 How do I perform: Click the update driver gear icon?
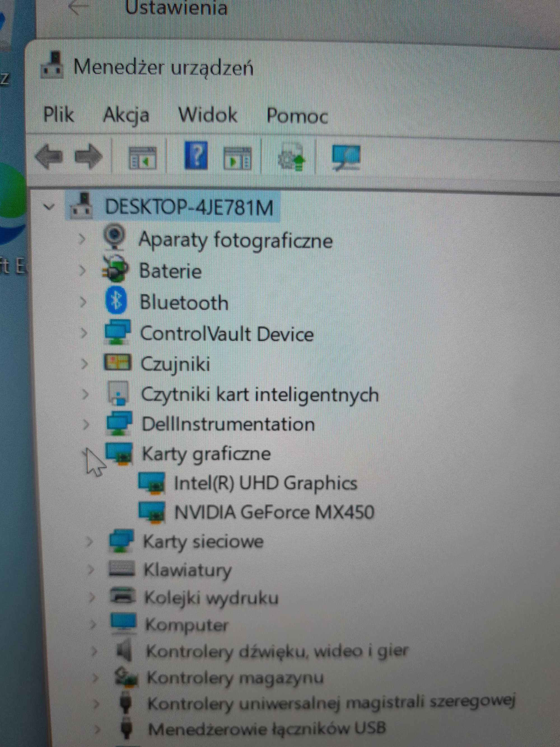[x=291, y=158]
